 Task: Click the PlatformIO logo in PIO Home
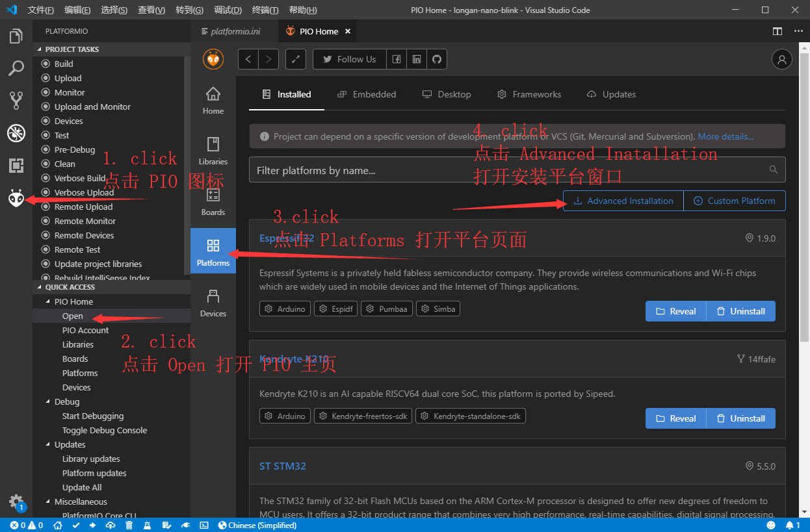point(213,59)
